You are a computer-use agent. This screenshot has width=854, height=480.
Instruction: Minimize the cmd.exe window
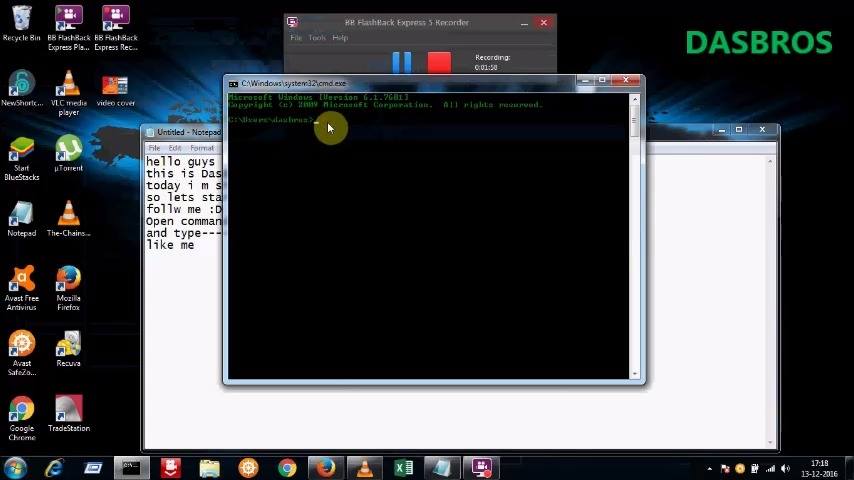(585, 80)
